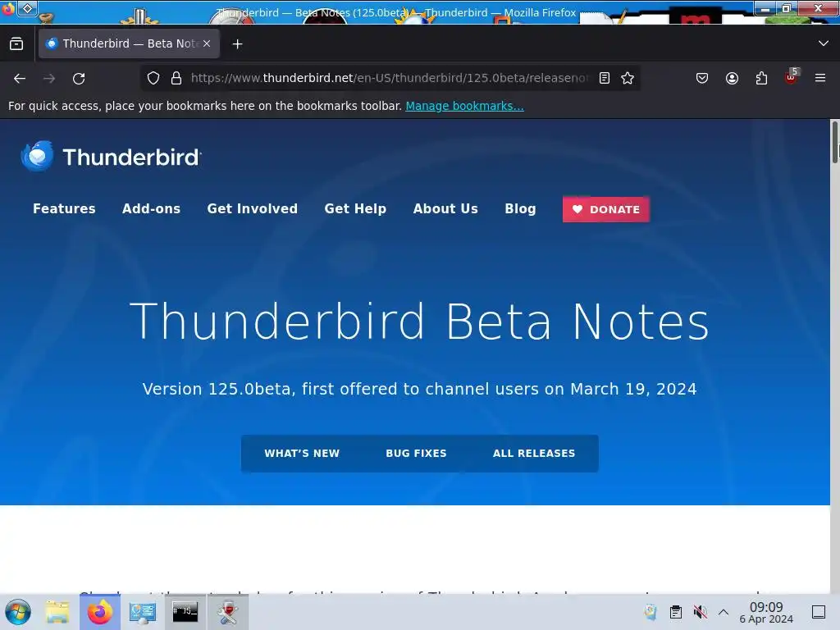Click the forward navigation arrow
This screenshot has height=630, width=840.
tap(49, 79)
